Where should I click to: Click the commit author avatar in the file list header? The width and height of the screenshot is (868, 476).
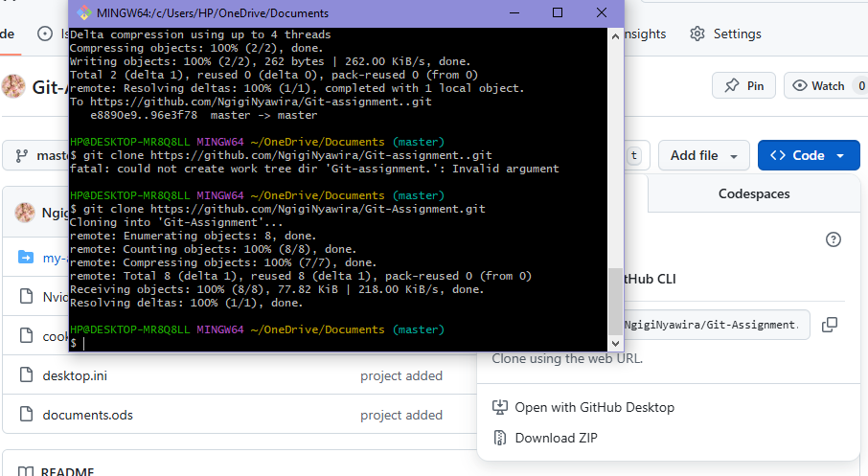(24, 213)
